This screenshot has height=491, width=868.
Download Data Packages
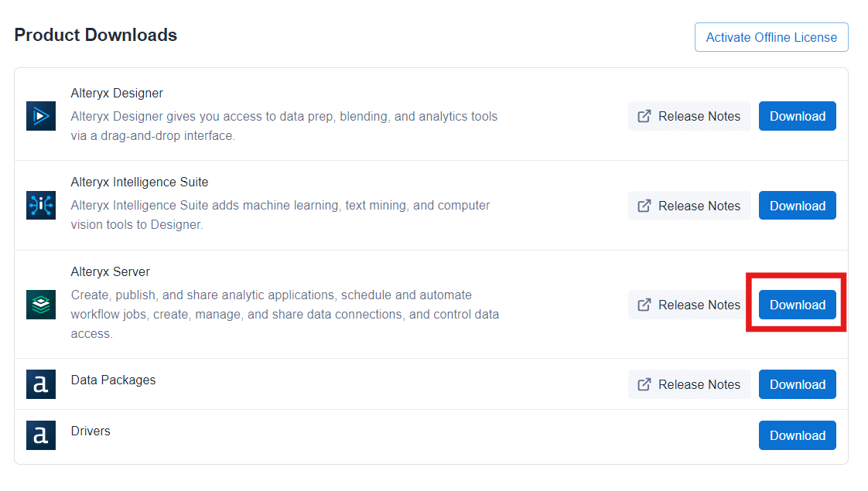tap(797, 384)
